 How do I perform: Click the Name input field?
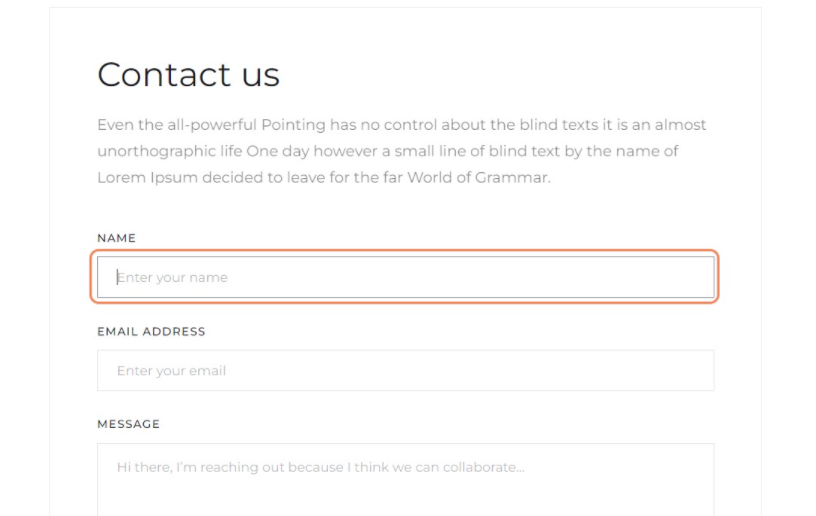(405, 277)
